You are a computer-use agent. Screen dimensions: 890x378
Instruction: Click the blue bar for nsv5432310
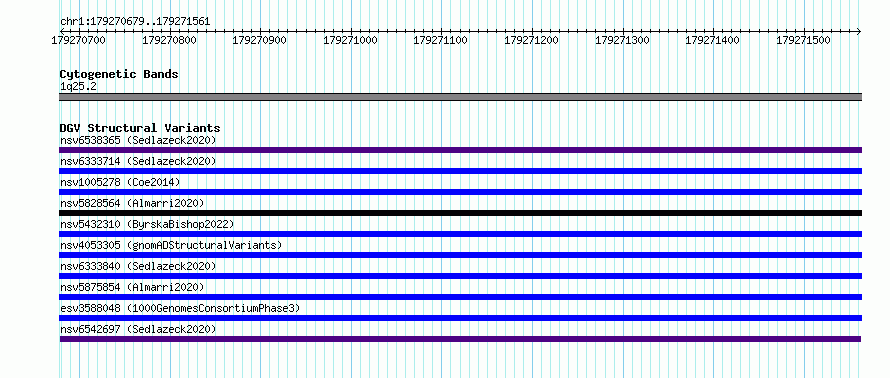coord(460,234)
